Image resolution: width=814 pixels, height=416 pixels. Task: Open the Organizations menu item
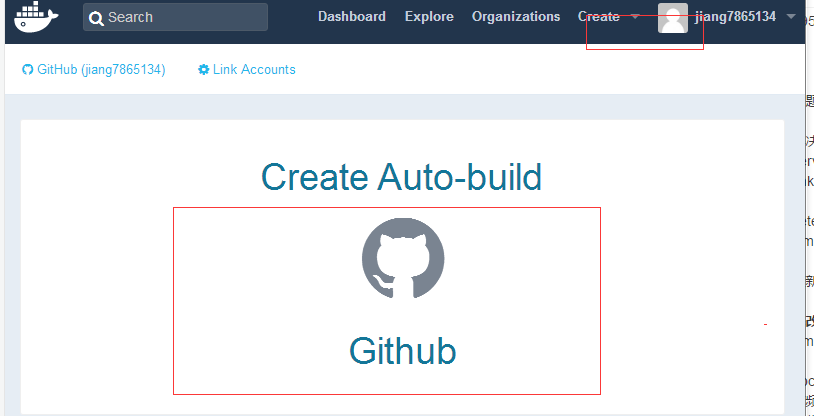[515, 17]
